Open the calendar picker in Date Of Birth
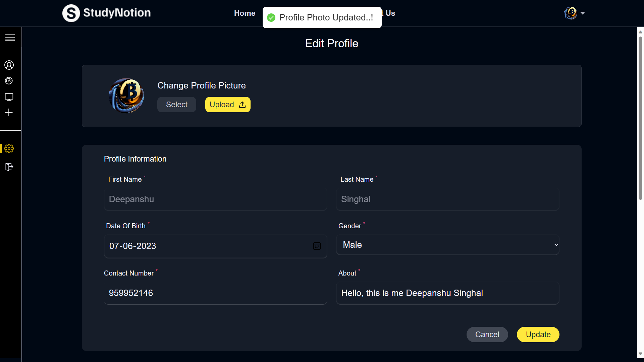The width and height of the screenshot is (644, 362). click(x=317, y=246)
